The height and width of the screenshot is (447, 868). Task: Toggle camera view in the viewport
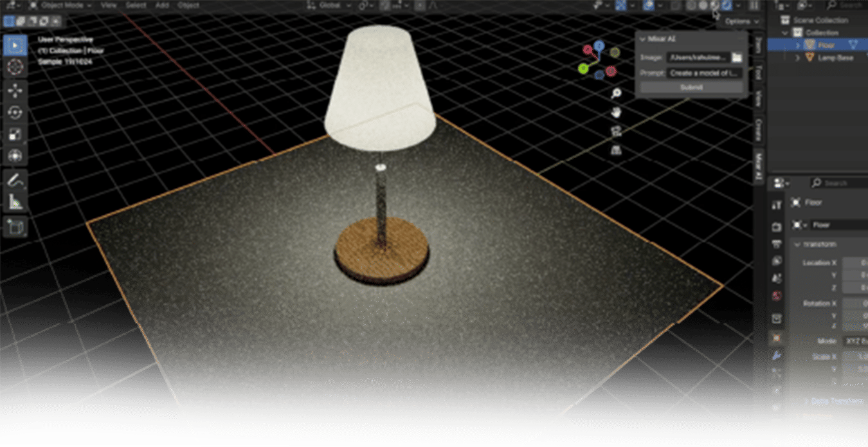[616, 131]
